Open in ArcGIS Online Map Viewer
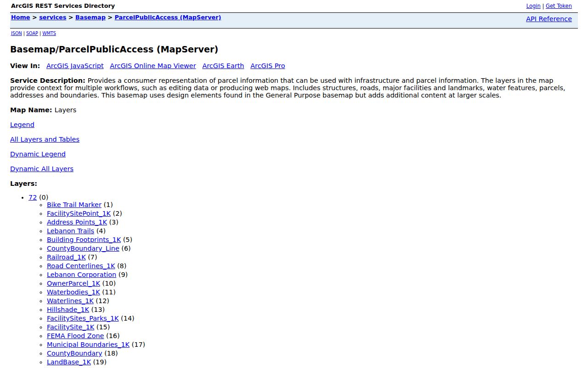588x368 pixels. point(153,66)
